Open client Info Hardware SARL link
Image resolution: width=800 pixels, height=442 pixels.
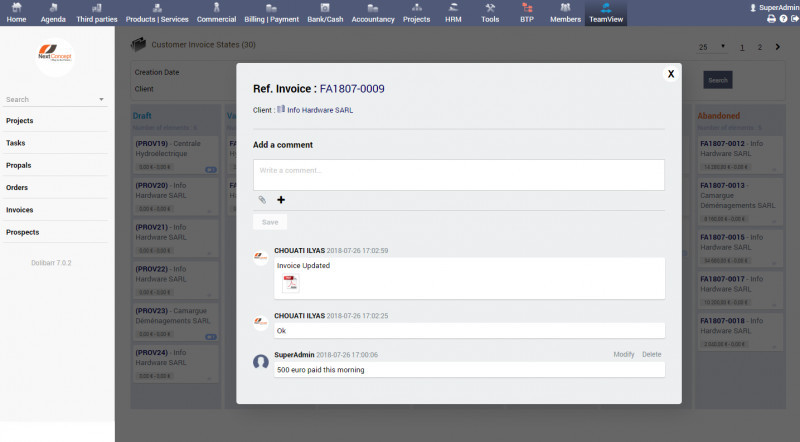320,110
